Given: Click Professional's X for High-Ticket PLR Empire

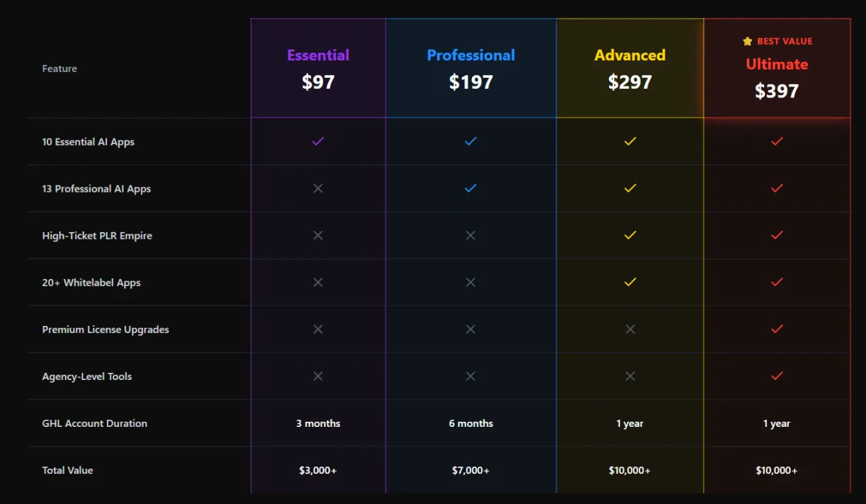Looking at the screenshot, I should click(471, 235).
